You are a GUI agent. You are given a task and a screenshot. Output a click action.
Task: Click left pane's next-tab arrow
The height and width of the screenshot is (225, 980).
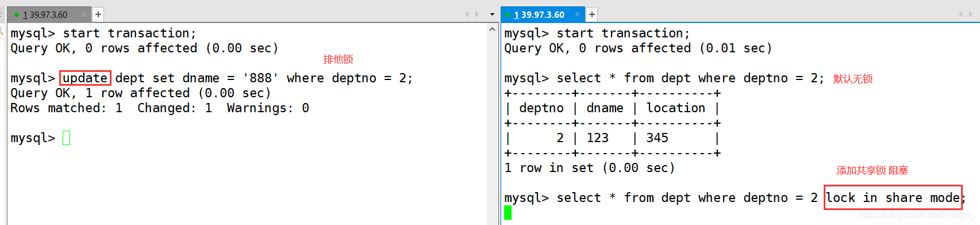[477, 14]
